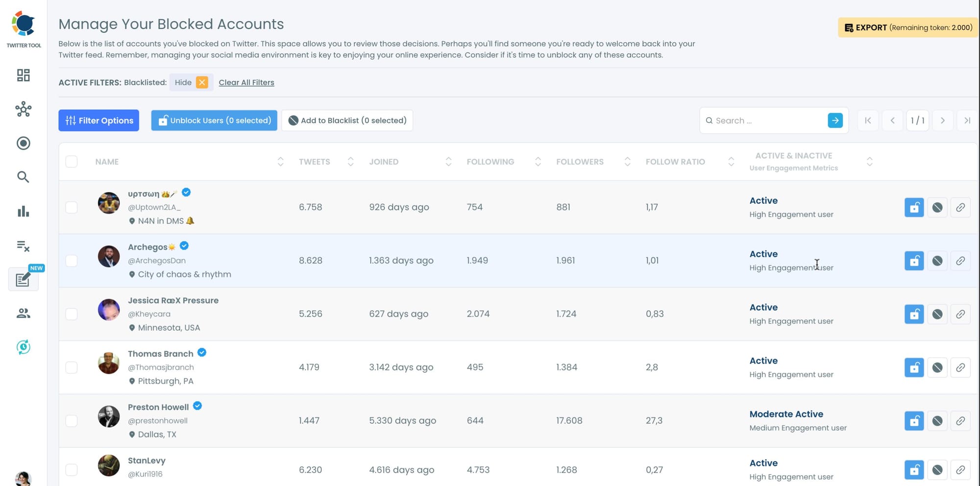Image resolution: width=980 pixels, height=486 pixels.
Task: Tick the checkbox for Jessica RœX Pressure
Action: click(72, 314)
